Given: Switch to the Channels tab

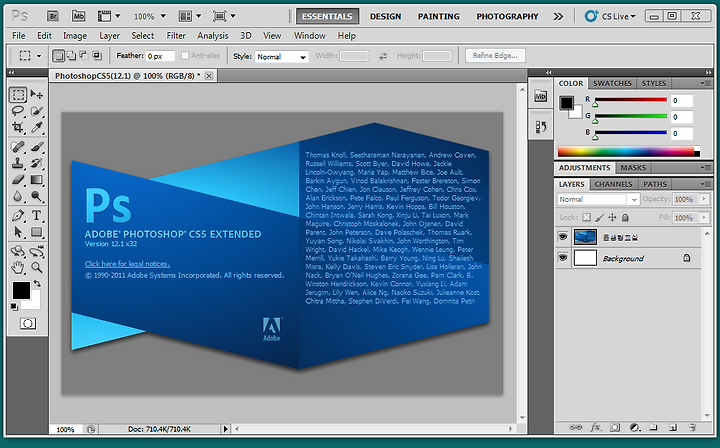Looking at the screenshot, I should tap(613, 184).
